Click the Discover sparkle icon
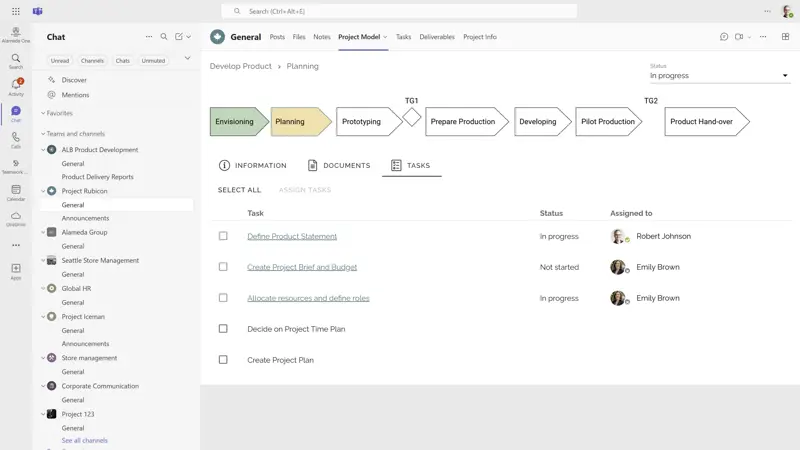The width and height of the screenshot is (800, 450). coord(52,80)
